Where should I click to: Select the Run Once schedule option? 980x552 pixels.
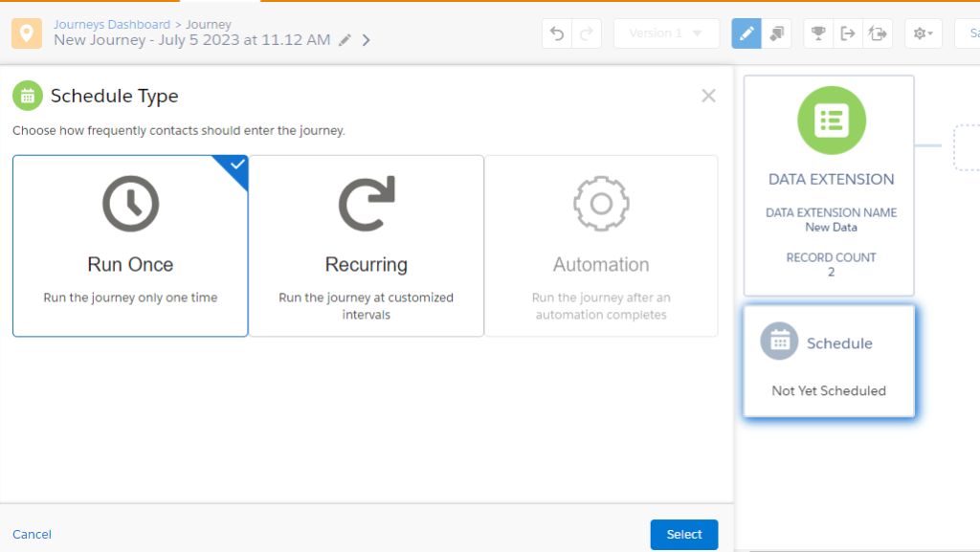[130, 246]
